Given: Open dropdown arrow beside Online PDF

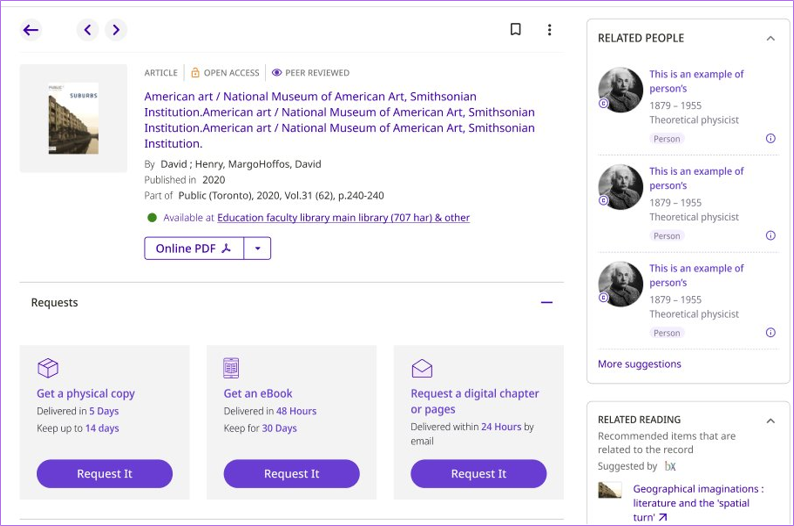Looking at the screenshot, I should point(258,248).
